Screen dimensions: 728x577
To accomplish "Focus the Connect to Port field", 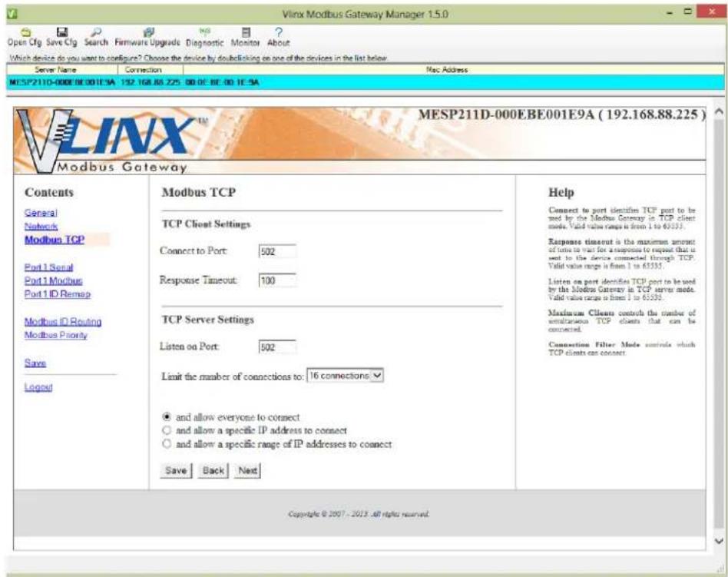I will pos(277,251).
